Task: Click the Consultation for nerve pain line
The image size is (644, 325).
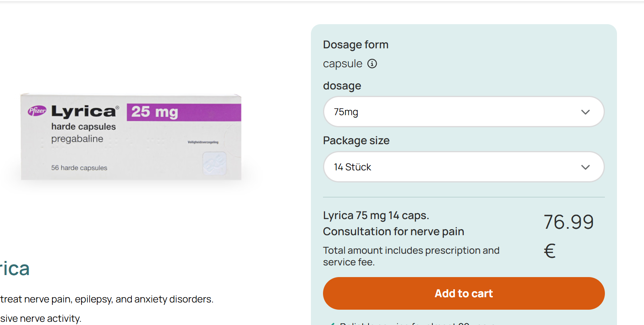Action: point(393,232)
